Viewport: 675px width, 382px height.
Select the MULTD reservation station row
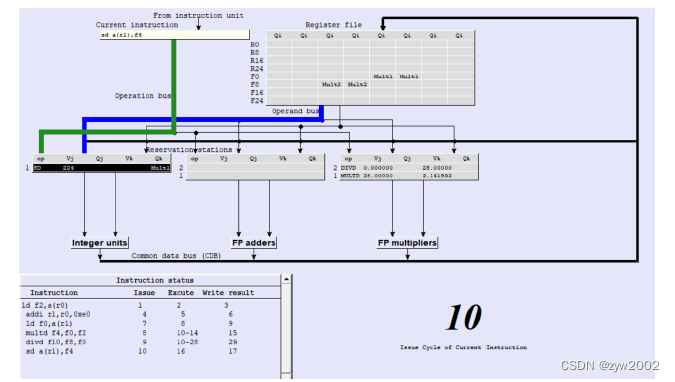(409, 176)
